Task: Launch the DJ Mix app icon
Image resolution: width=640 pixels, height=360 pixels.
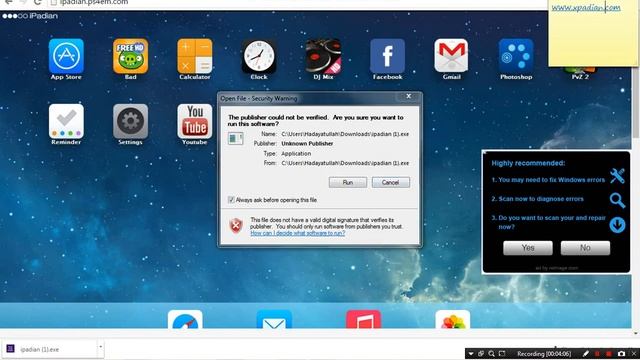Action: [323, 56]
